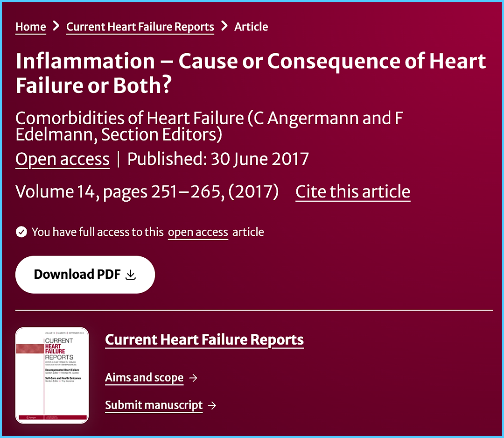Follow the inline open access link in the full access notice

tap(198, 232)
